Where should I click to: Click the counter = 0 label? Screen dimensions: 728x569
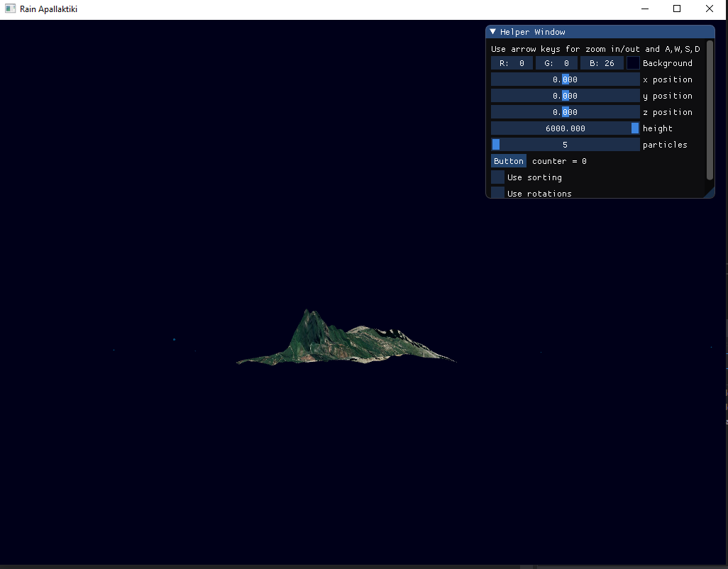tap(558, 161)
